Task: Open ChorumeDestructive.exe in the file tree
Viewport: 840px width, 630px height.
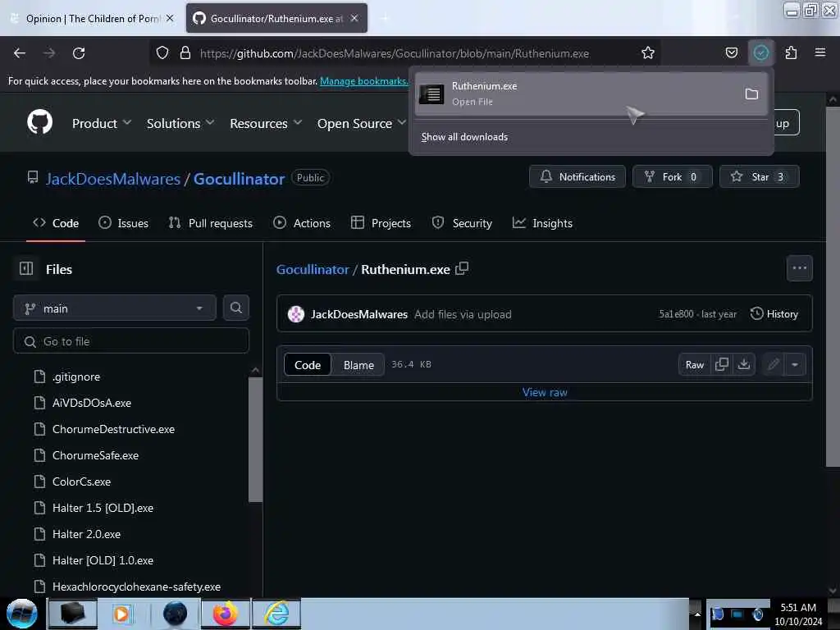Action: click(x=113, y=429)
